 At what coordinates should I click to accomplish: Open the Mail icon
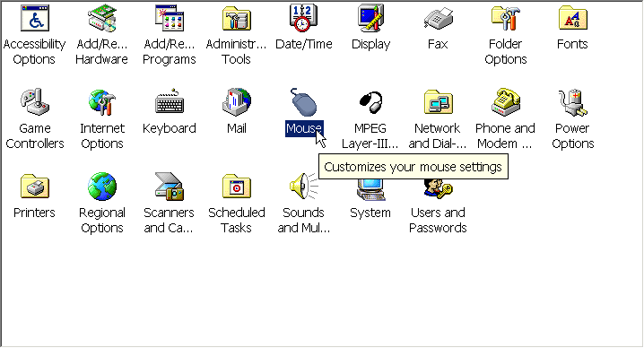pos(237,102)
